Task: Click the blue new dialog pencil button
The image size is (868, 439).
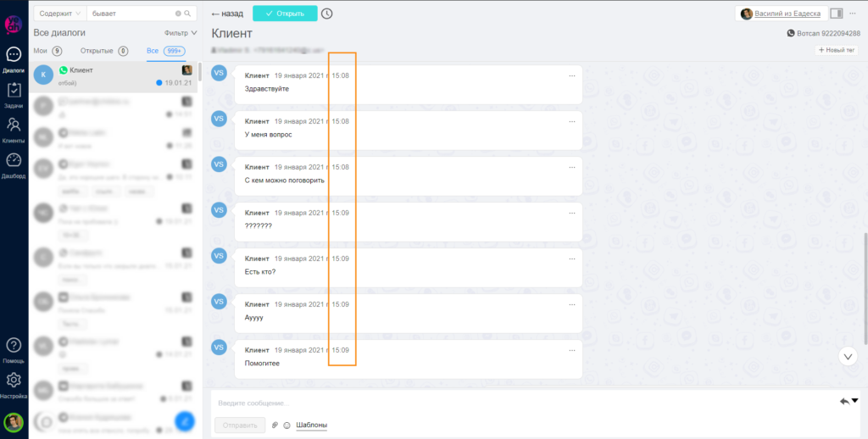Action: click(185, 420)
